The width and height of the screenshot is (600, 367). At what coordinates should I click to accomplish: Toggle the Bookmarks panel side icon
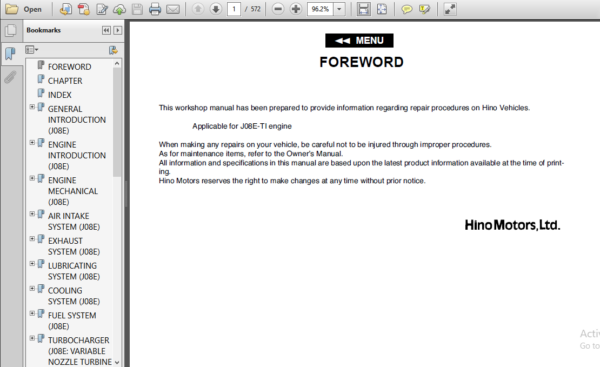coord(10,54)
